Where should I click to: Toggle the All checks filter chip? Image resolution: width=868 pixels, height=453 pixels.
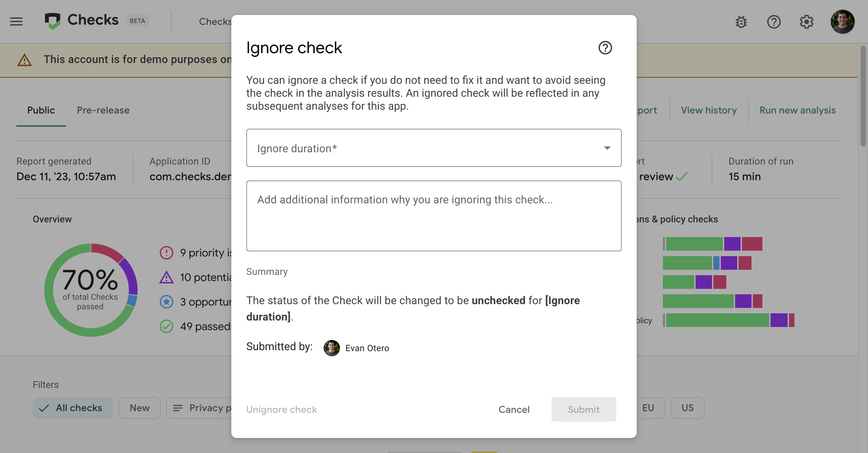tap(73, 408)
